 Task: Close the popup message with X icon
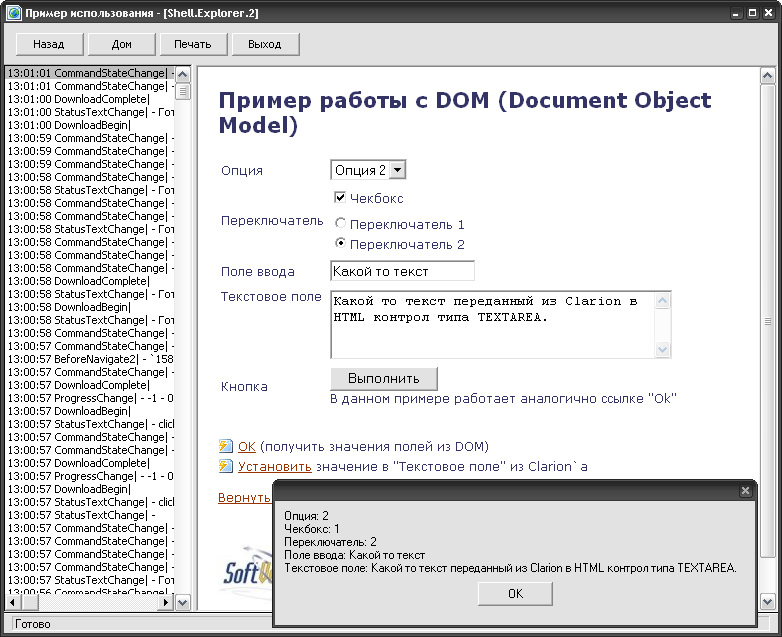click(745, 491)
